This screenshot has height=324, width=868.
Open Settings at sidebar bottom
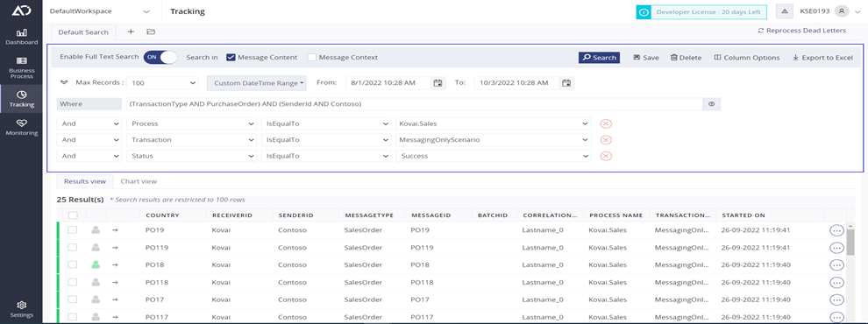[x=22, y=309]
